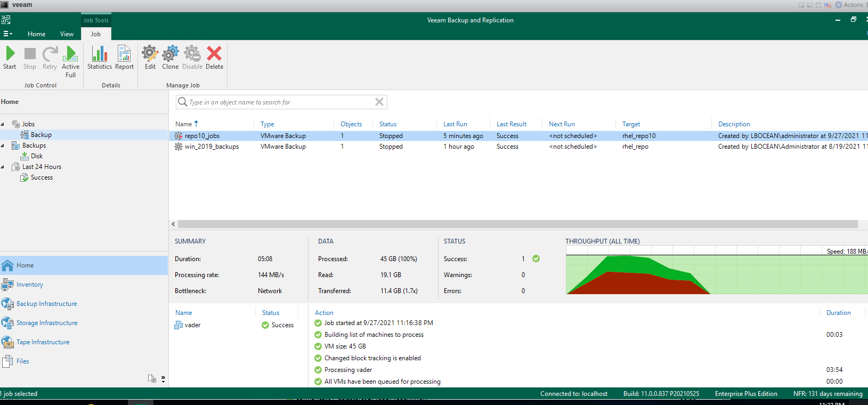Collapse the Jobs tree node
The image size is (868, 405).
point(3,124)
